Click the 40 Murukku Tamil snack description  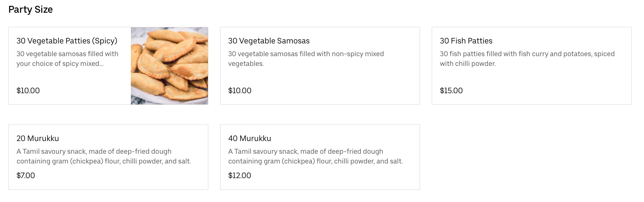tap(315, 156)
